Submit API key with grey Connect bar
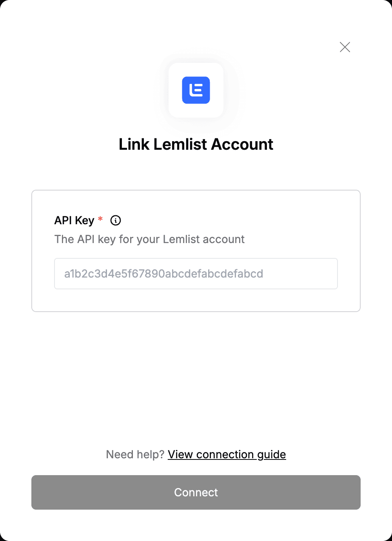Image resolution: width=392 pixels, height=541 pixels. 196,492
